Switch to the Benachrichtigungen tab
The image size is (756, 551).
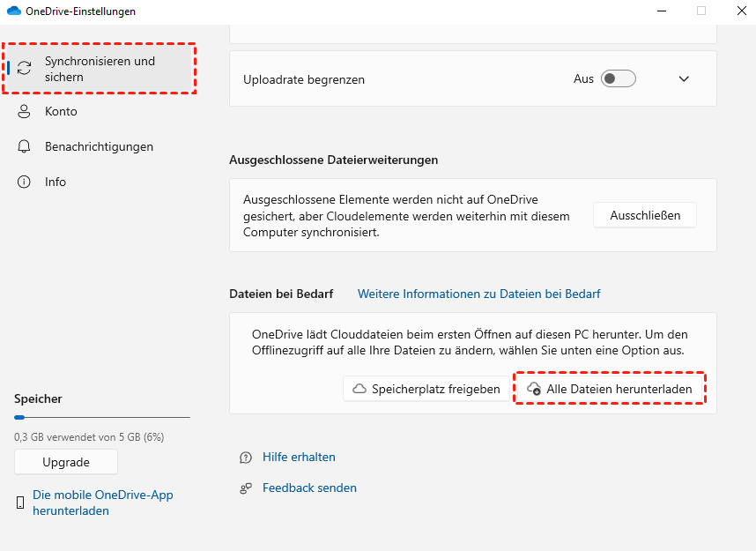click(x=99, y=147)
